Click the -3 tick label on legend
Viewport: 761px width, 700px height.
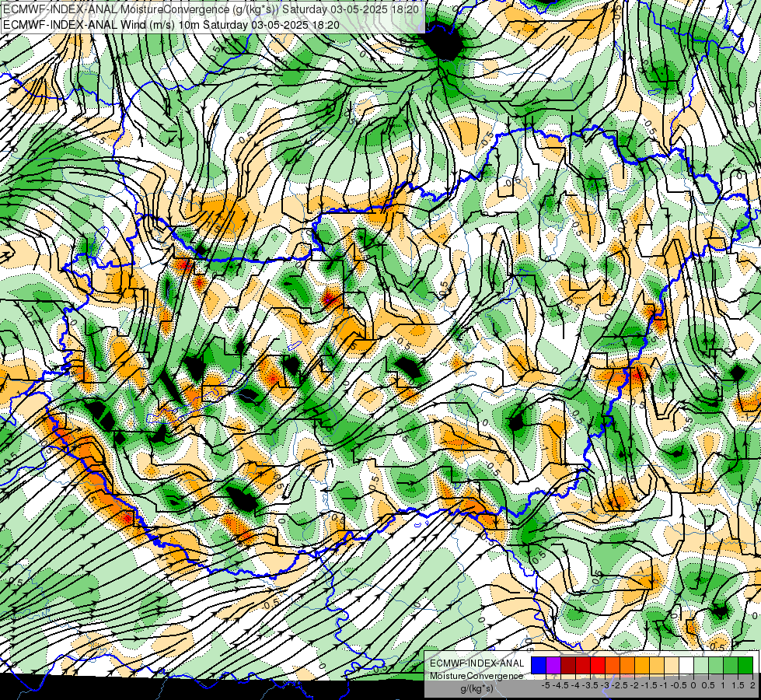[606, 685]
